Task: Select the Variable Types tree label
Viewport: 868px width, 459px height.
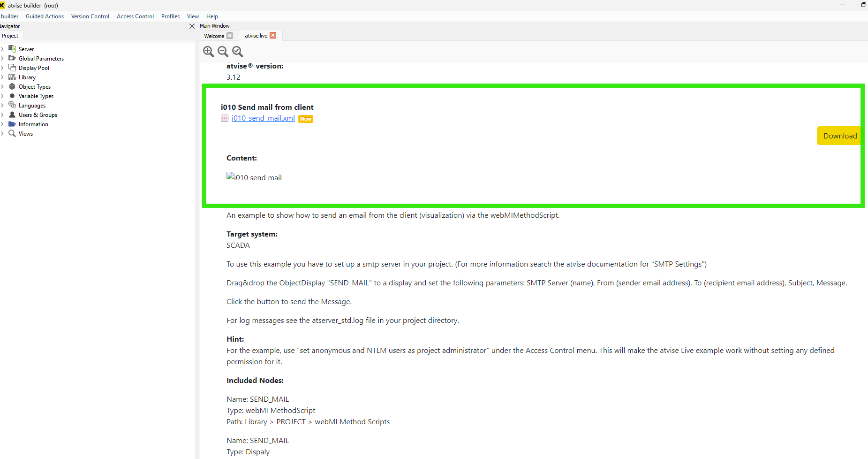Action: pyautogui.click(x=36, y=96)
